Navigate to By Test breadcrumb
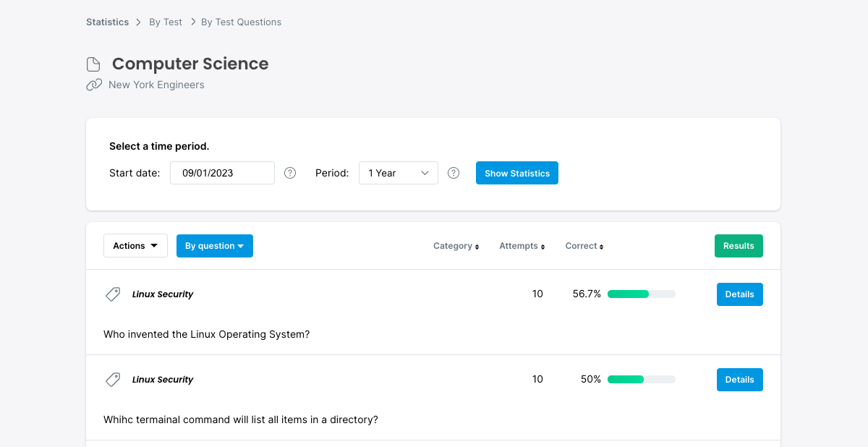Screen dimensions: 868x447 pyautogui.click(x=166, y=22)
